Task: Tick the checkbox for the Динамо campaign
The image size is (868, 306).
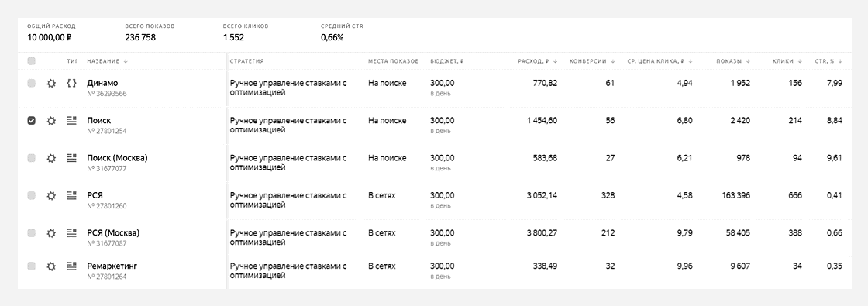Action: (x=32, y=83)
